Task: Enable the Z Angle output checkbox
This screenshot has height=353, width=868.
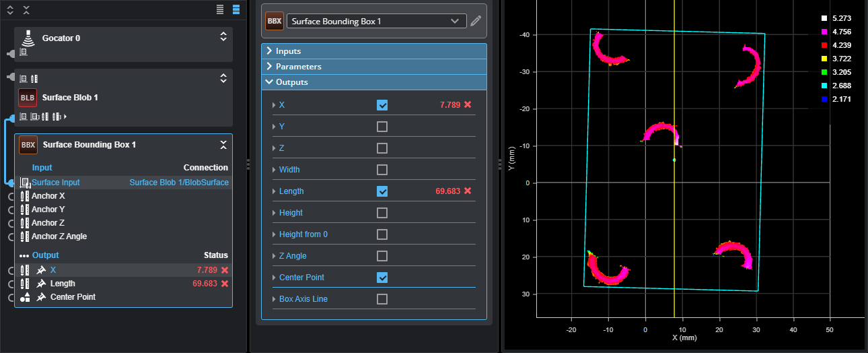Action: (382, 256)
